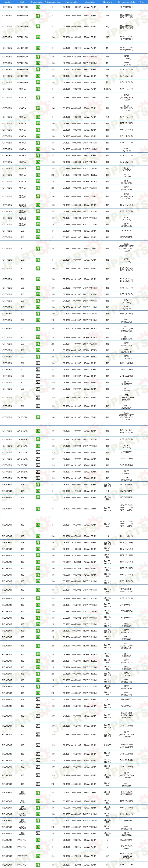Click the Moc silnika column header

[90, 2]
